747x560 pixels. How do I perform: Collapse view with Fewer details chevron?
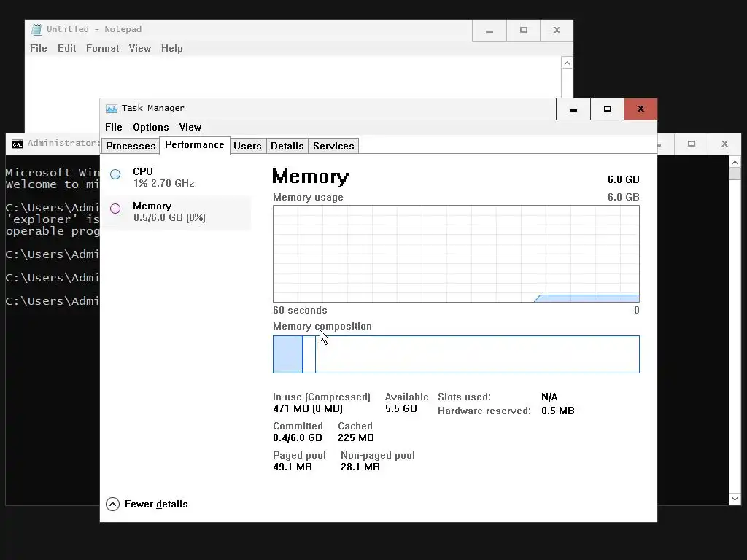click(112, 505)
